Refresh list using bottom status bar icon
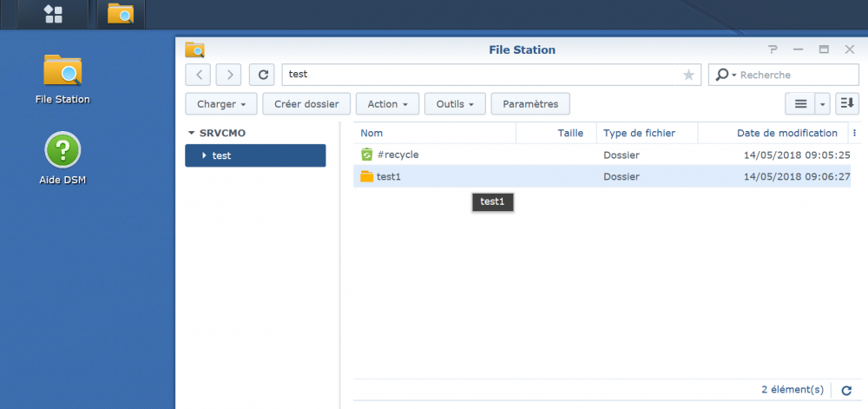Viewport: 868px width, 409px height. [846, 391]
